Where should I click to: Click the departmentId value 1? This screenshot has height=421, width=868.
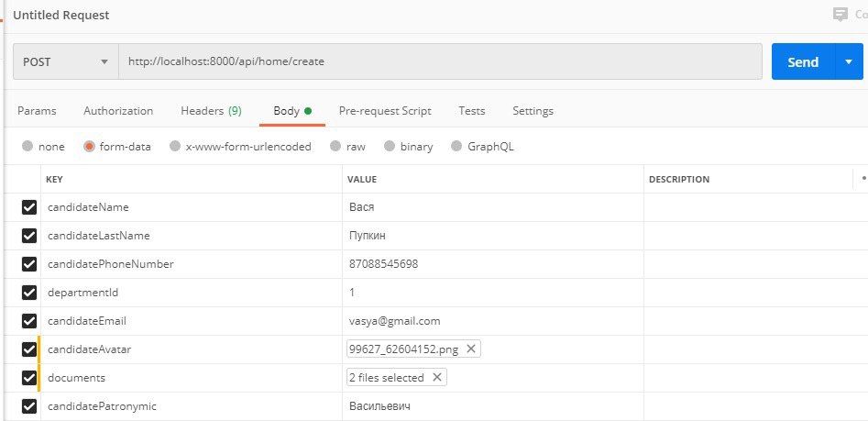pyautogui.click(x=352, y=293)
